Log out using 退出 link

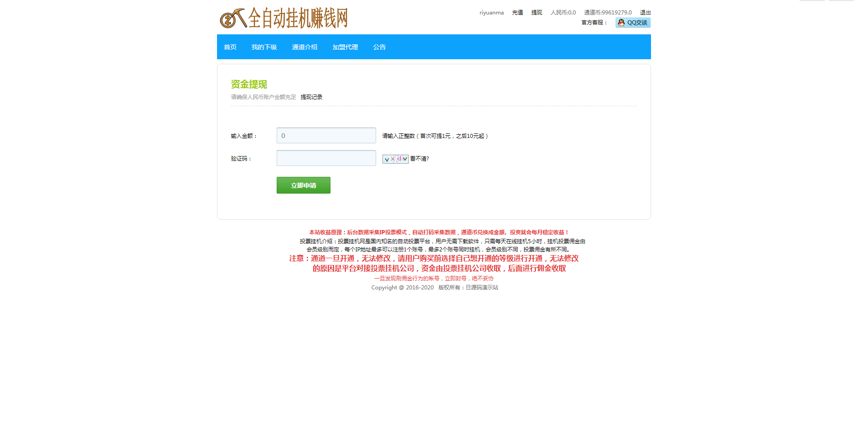pyautogui.click(x=645, y=13)
